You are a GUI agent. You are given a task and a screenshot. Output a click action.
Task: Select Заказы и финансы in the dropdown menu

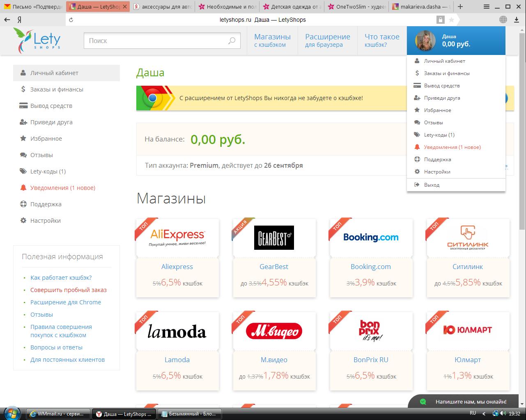(x=456, y=73)
